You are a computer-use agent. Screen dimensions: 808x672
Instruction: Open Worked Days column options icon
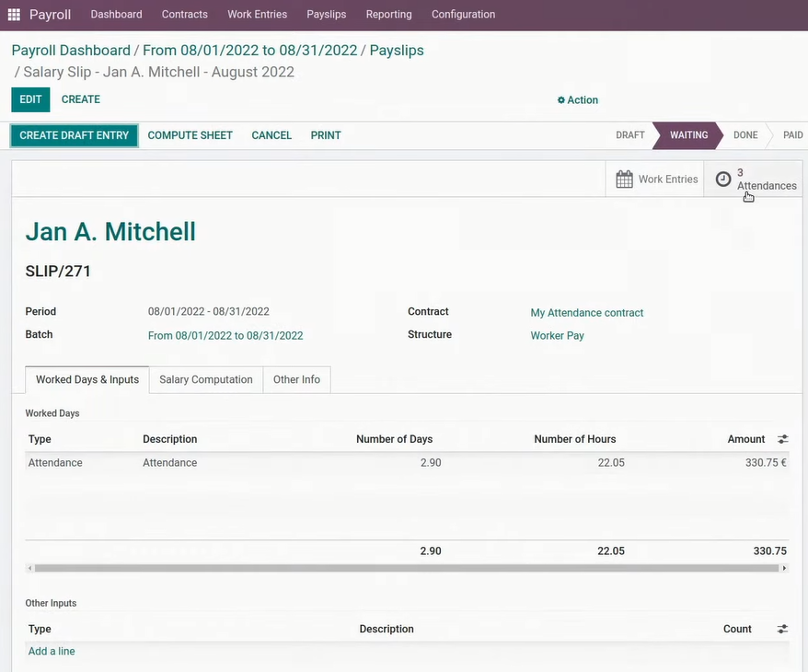[782, 439]
